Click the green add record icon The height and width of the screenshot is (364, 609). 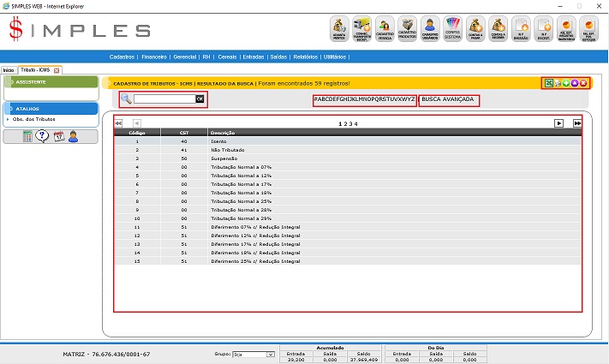coord(566,83)
